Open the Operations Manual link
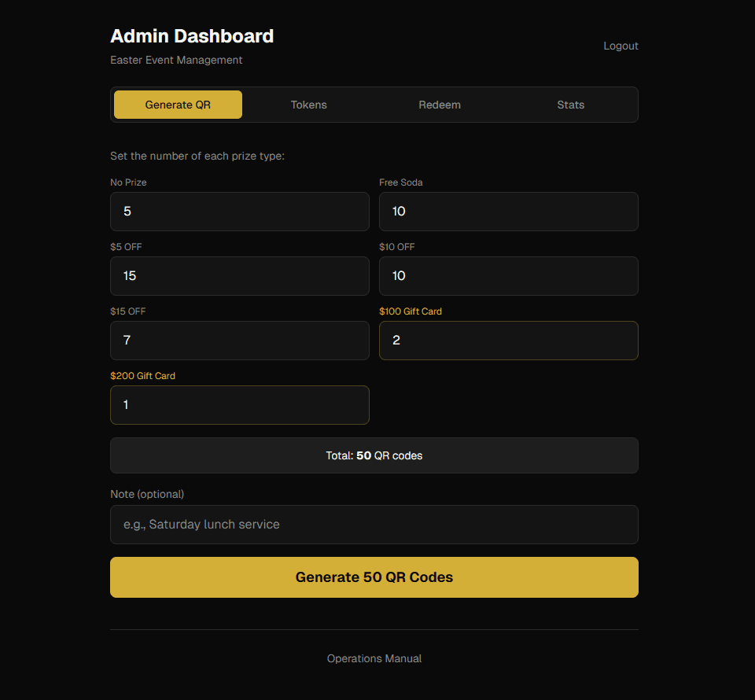The image size is (755, 700). pos(374,658)
